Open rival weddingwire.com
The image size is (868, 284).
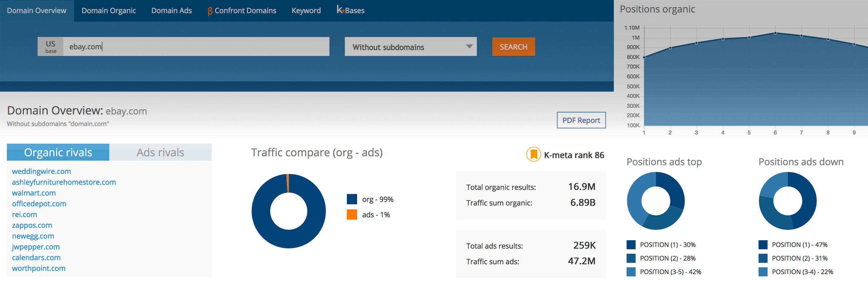[42, 171]
